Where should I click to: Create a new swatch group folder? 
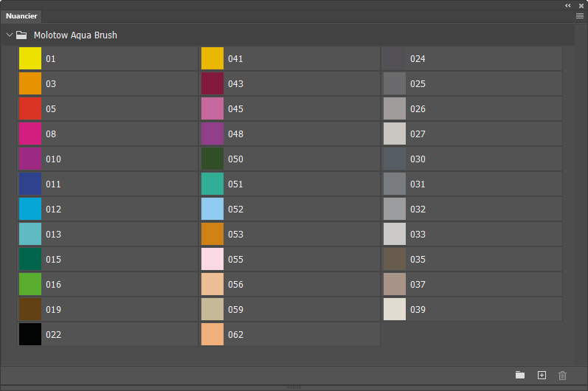coord(519,375)
